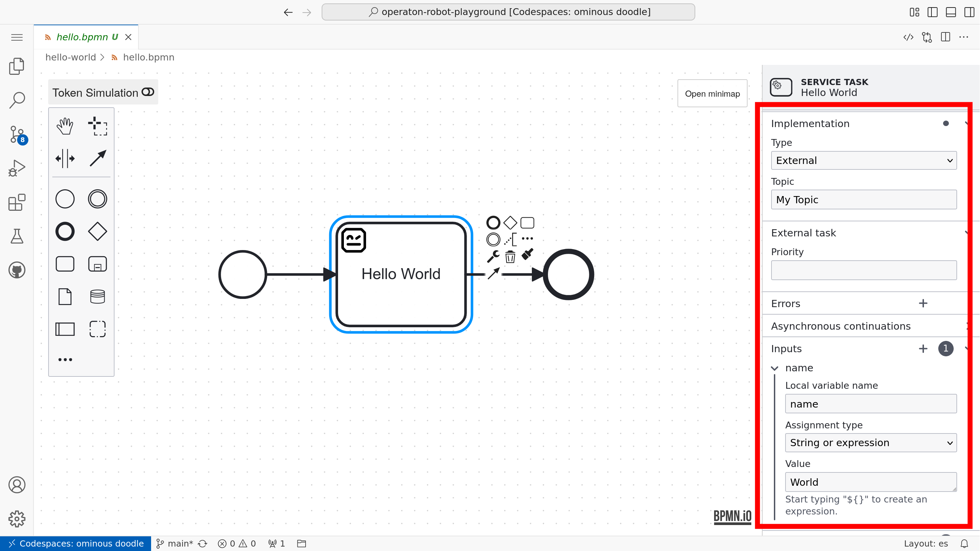Append end event from context pad
The image size is (980, 551).
(x=493, y=222)
